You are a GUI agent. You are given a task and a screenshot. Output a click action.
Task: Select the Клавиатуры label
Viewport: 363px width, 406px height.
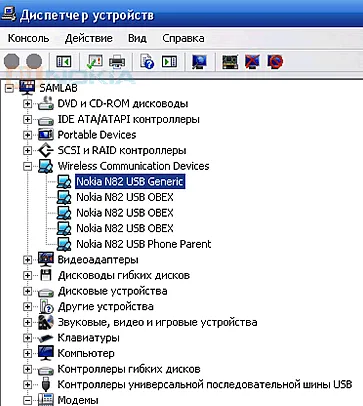[x=88, y=338]
